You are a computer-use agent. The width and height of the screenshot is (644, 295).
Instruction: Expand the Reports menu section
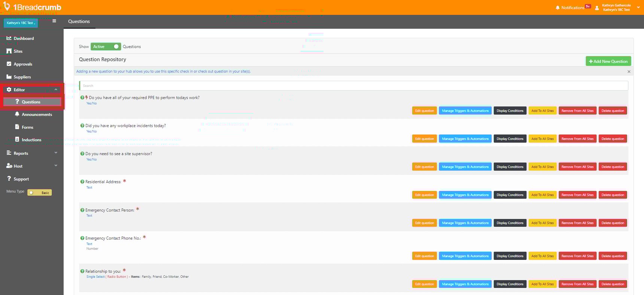(x=56, y=153)
